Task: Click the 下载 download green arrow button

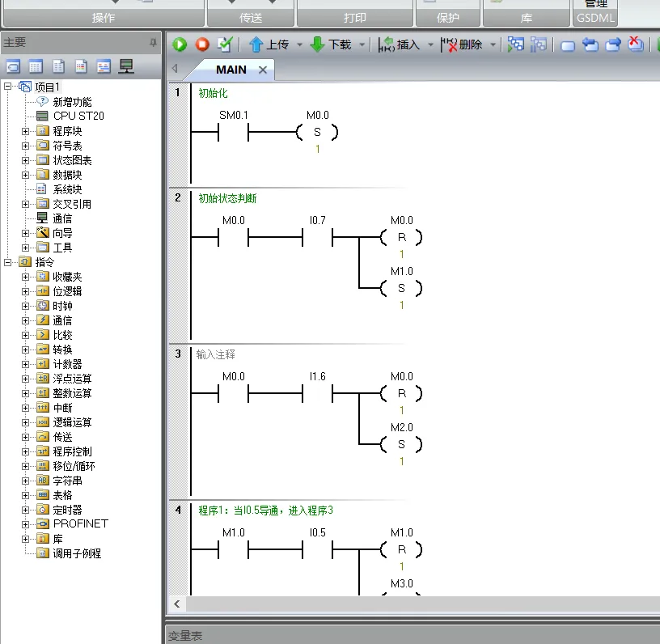Action: [x=331, y=44]
